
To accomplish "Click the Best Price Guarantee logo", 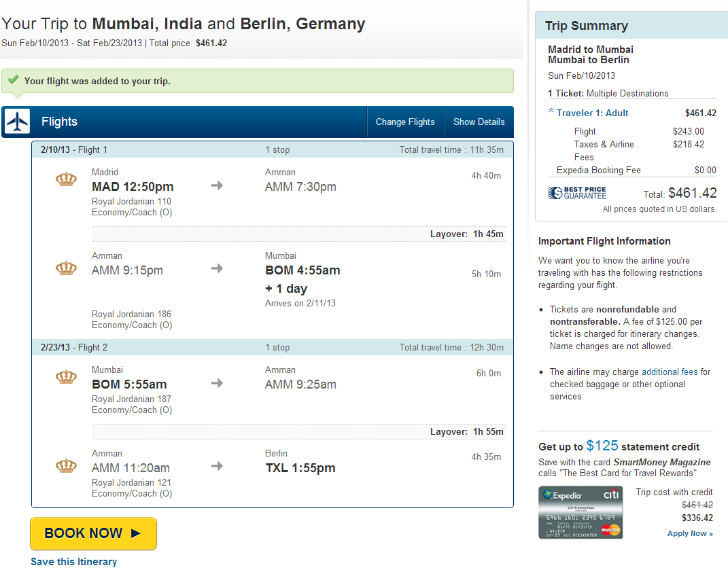I will (x=577, y=193).
